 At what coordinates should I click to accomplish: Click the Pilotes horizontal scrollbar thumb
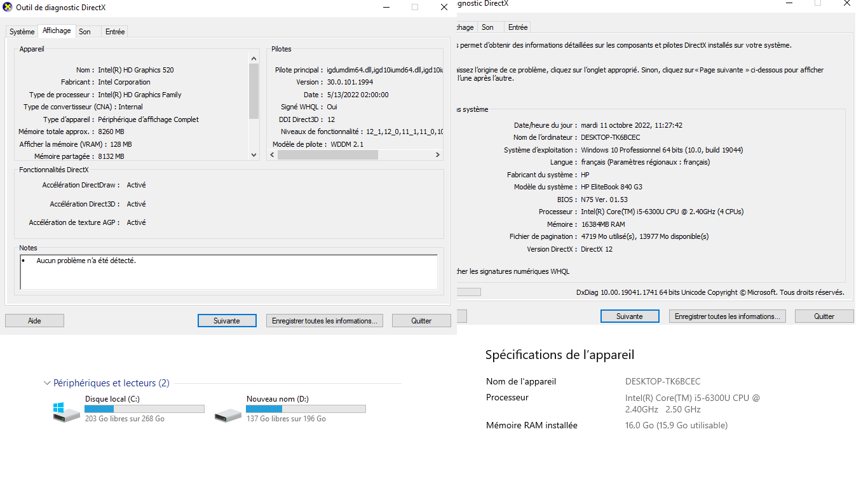[x=327, y=155]
